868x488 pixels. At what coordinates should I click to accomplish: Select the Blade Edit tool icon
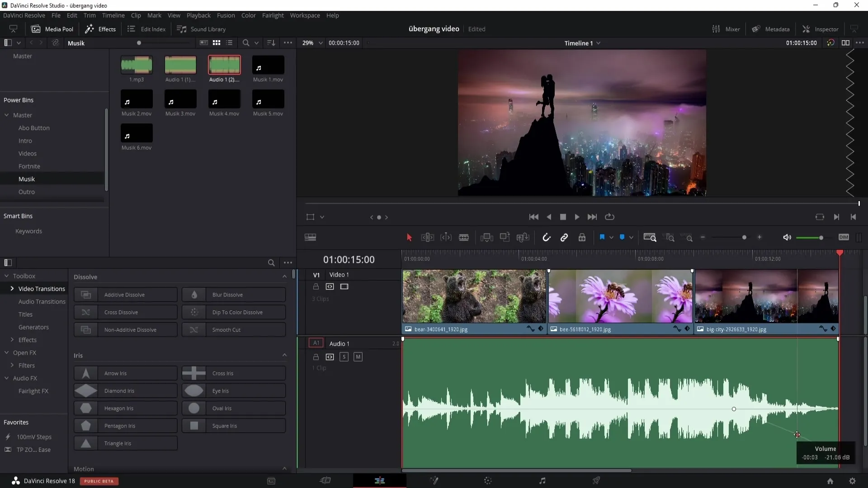464,237
